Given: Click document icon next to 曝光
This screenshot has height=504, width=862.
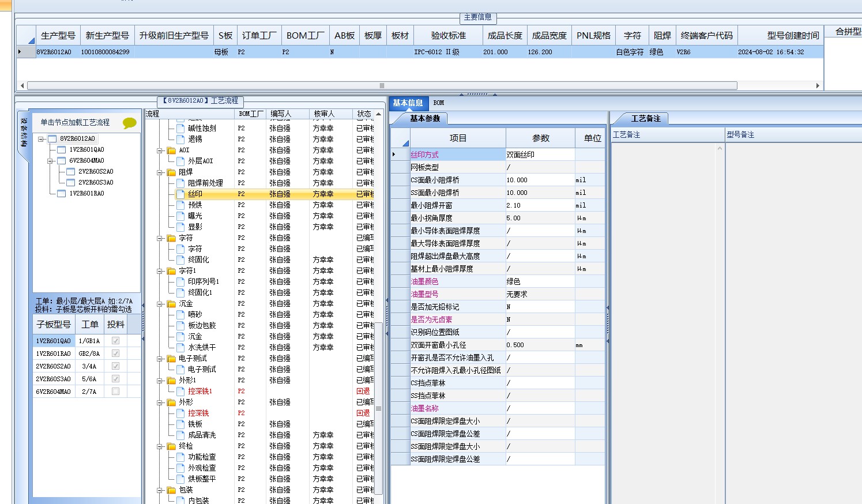Looking at the screenshot, I should 180,216.
